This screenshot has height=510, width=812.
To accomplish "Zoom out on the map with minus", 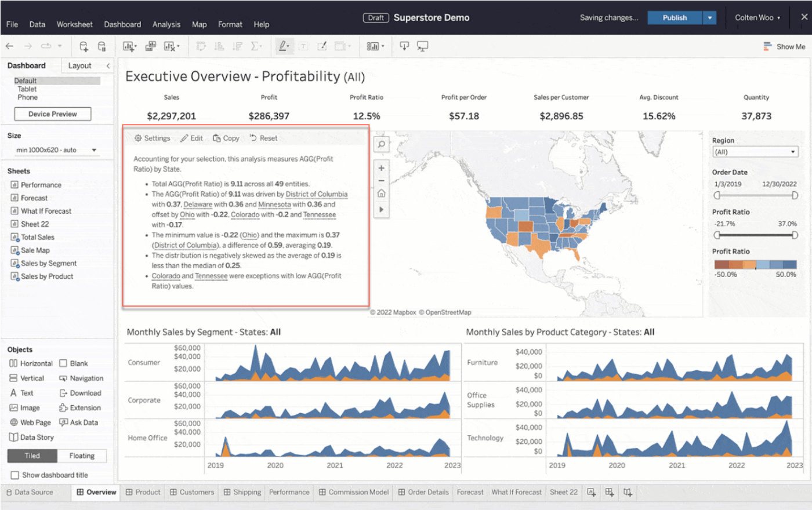I will (x=381, y=181).
